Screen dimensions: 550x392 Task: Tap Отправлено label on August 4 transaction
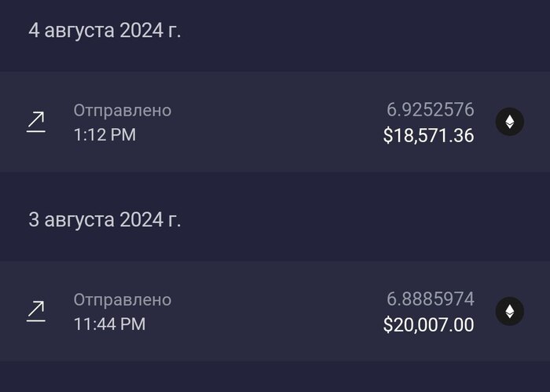[x=123, y=111]
